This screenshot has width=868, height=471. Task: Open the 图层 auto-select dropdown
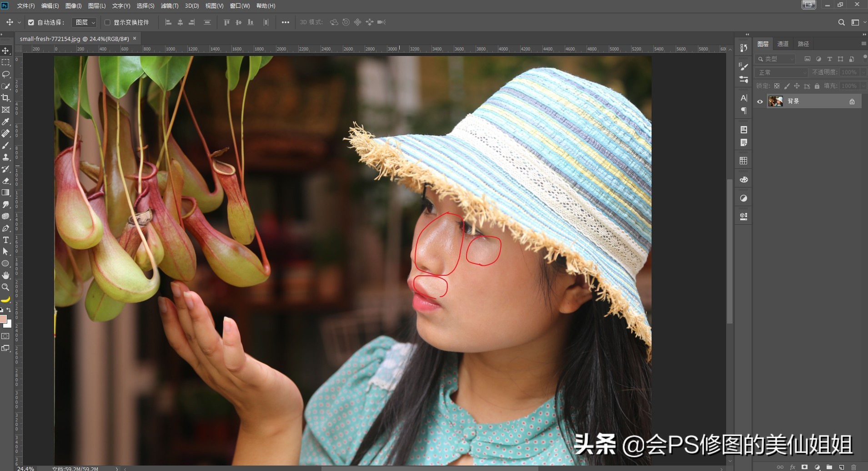coord(84,22)
